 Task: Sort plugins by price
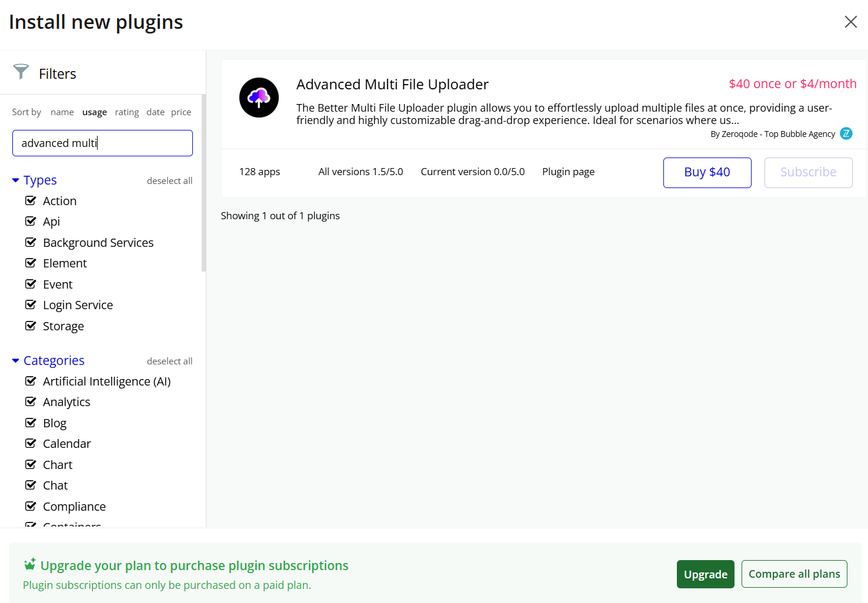coord(181,112)
